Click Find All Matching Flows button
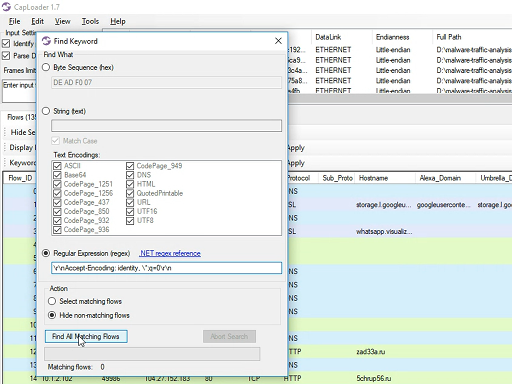This screenshot has width=512, height=384. pos(86,336)
